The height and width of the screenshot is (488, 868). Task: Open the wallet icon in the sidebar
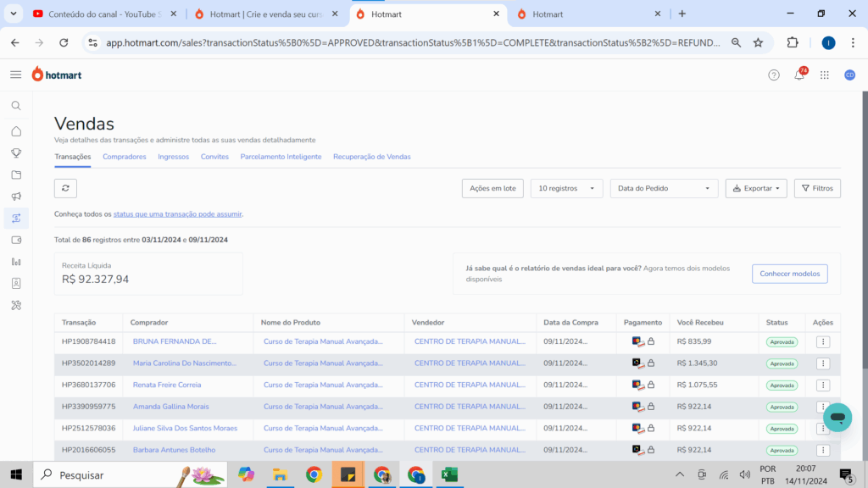[x=16, y=240]
